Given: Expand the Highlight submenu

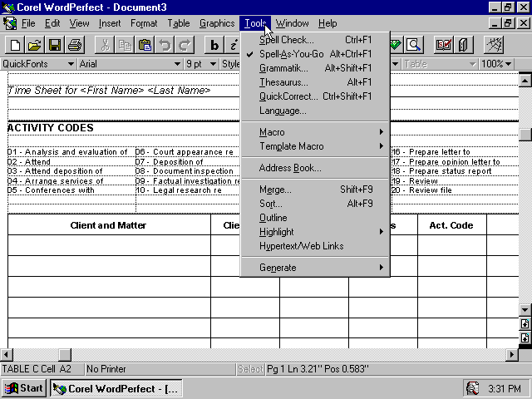Looking at the screenshot, I should point(315,232).
